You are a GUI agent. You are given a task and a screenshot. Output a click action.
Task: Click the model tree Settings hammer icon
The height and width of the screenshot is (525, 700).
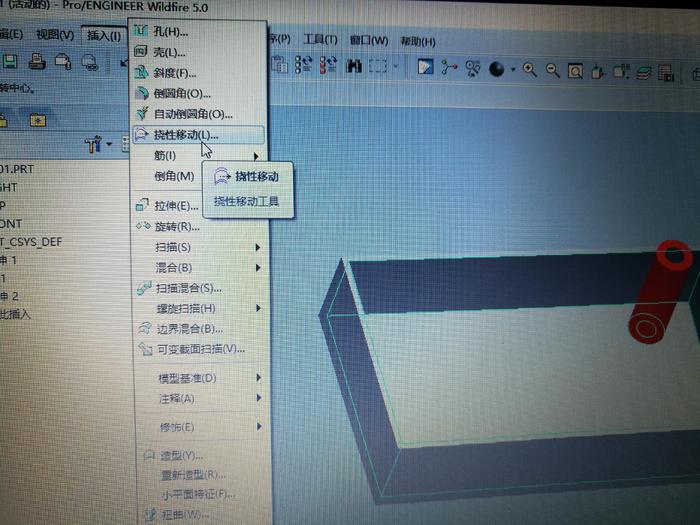pos(93,144)
